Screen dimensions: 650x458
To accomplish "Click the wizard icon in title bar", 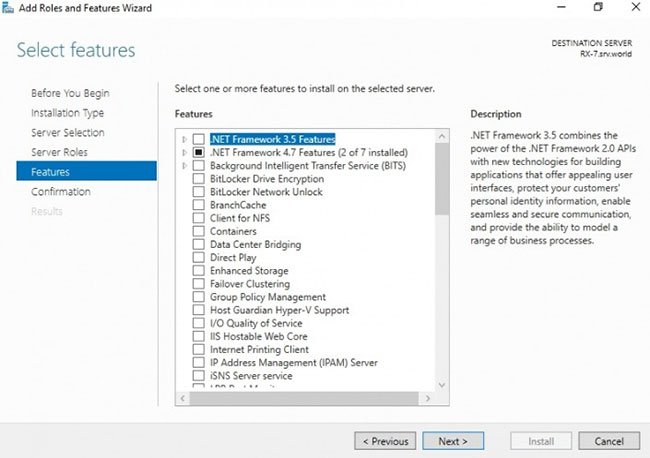I will 8,7.
